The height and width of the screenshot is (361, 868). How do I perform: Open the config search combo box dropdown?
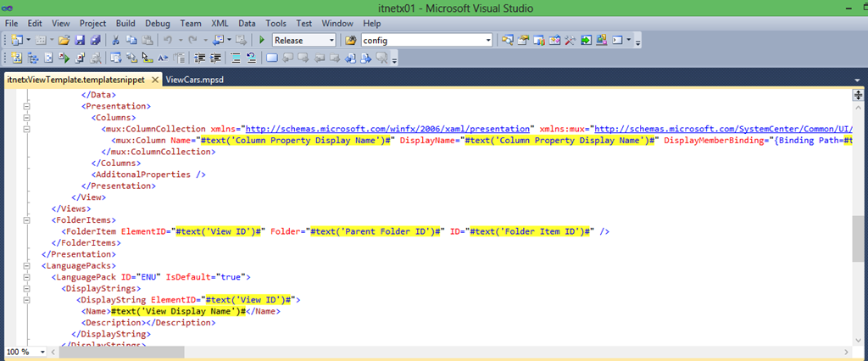(x=487, y=40)
